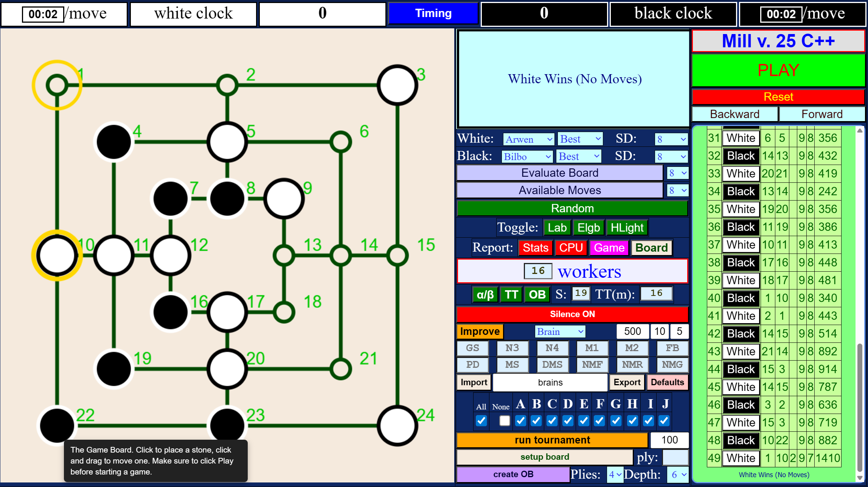This screenshot has height=487, width=868.
Task: Click the white stone at point 20
Action: click(227, 369)
